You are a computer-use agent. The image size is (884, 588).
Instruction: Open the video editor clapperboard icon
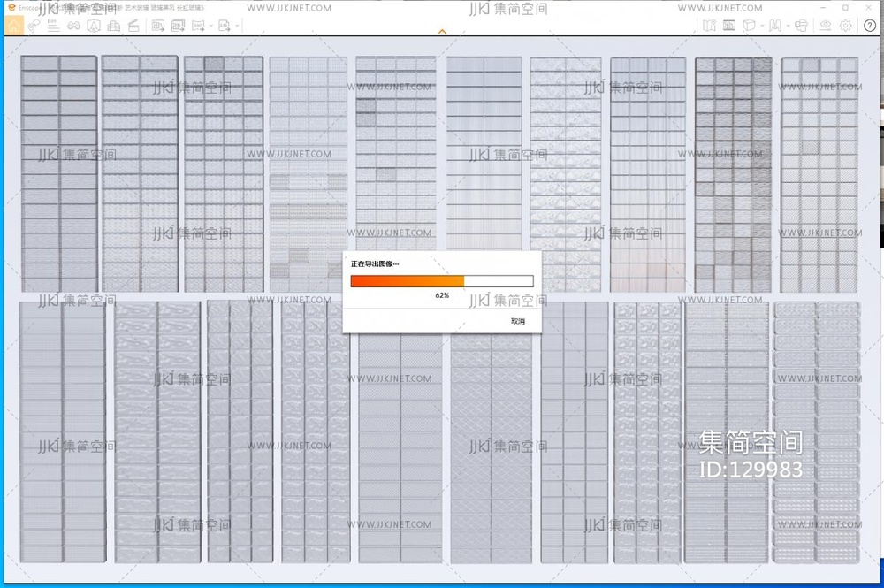[133, 26]
